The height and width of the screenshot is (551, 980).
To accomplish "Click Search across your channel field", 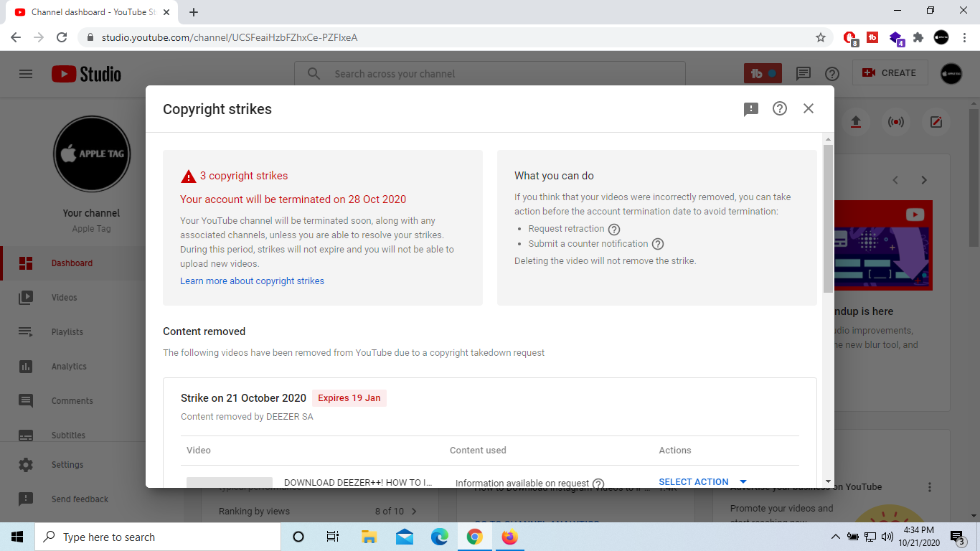I will click(x=490, y=73).
